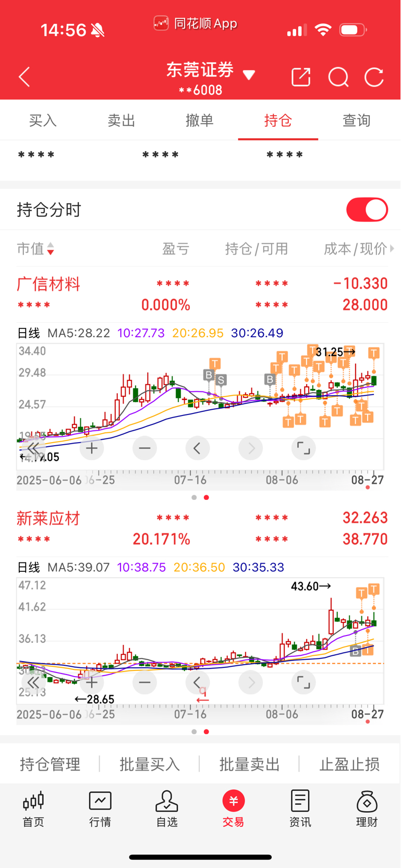Viewport: 401px width, 868px height.
Task: Open 理财 in bottom navigation
Action: 367,809
